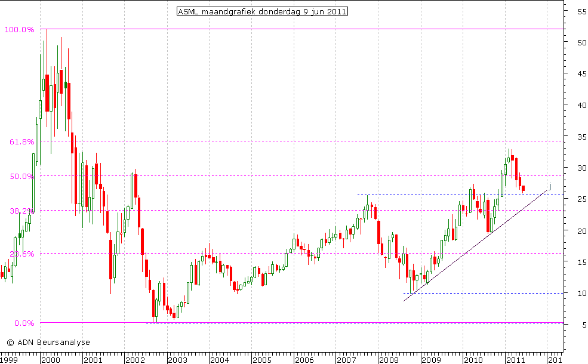Image resolution: width=588 pixels, height=364 pixels.
Task: Select the 2011 year label on time axis
Action: pyautogui.click(x=515, y=360)
